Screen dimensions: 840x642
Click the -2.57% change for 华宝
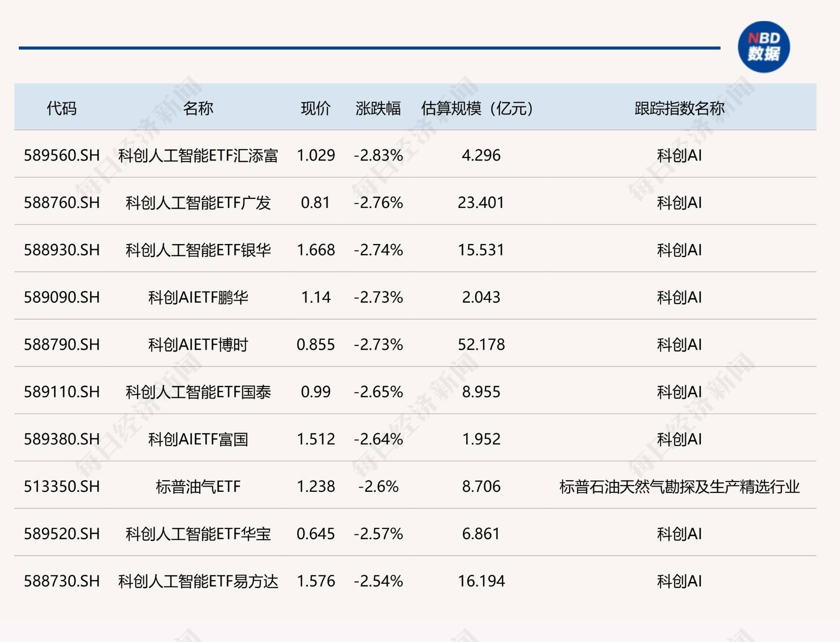[x=378, y=534]
